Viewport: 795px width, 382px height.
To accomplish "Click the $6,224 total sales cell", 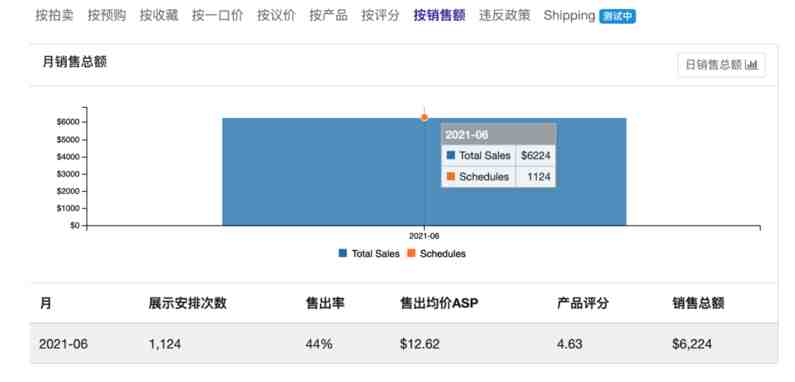I will (x=692, y=344).
